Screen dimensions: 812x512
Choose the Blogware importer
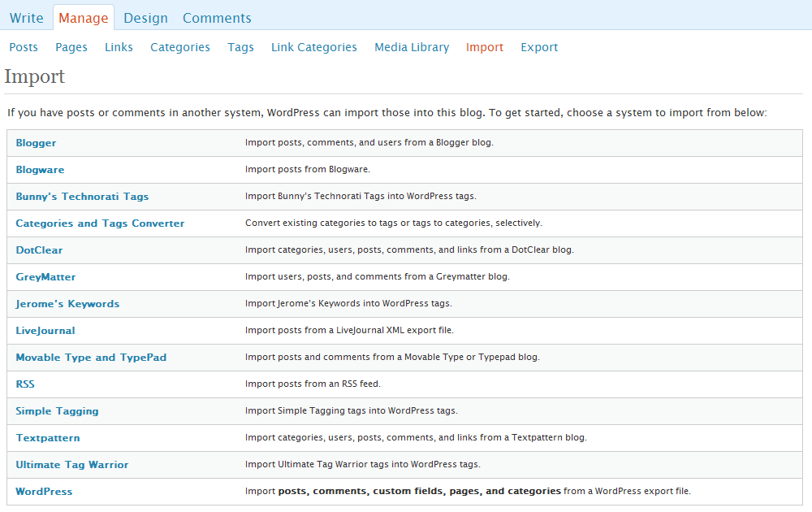[40, 170]
